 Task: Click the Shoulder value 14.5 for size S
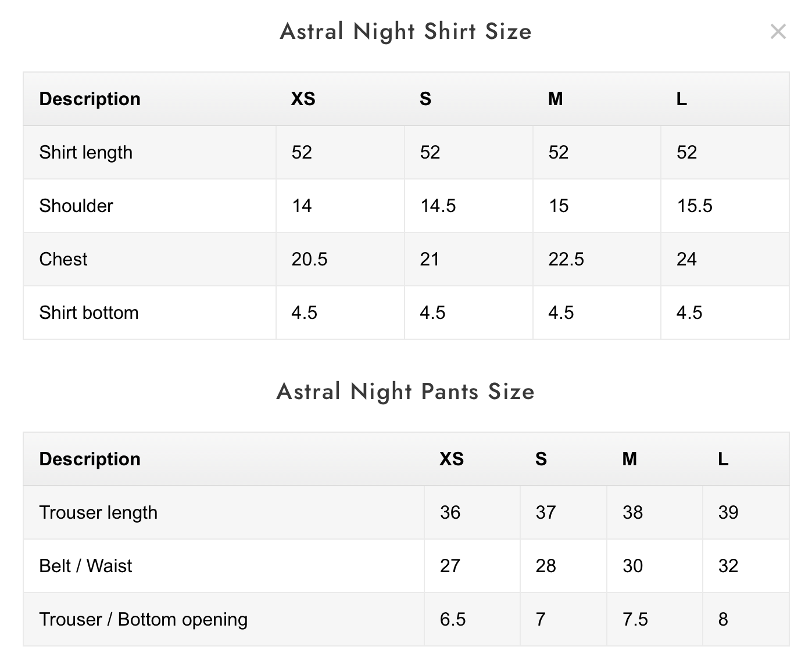[438, 206]
